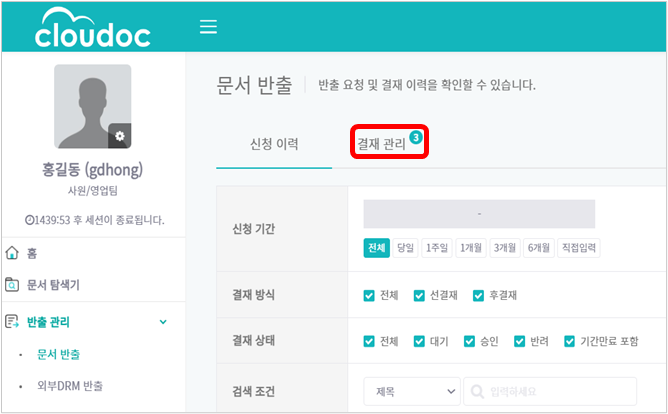Select the 신청 이력 tab
The width and height of the screenshot is (668, 414).
(274, 144)
